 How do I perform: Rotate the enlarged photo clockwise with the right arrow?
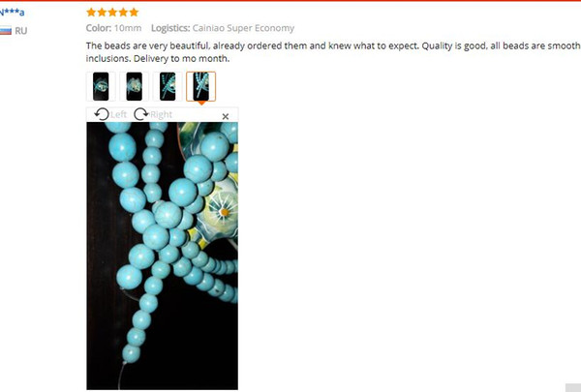click(x=141, y=114)
